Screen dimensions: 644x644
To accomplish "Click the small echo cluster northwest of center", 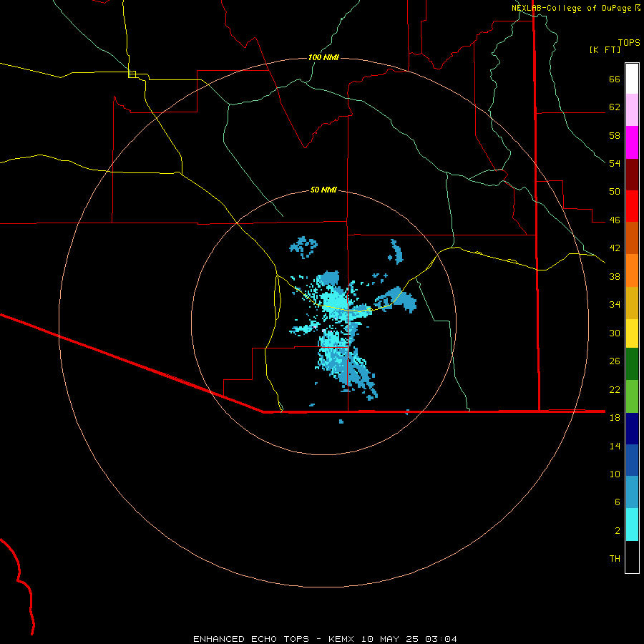I will point(304,247).
